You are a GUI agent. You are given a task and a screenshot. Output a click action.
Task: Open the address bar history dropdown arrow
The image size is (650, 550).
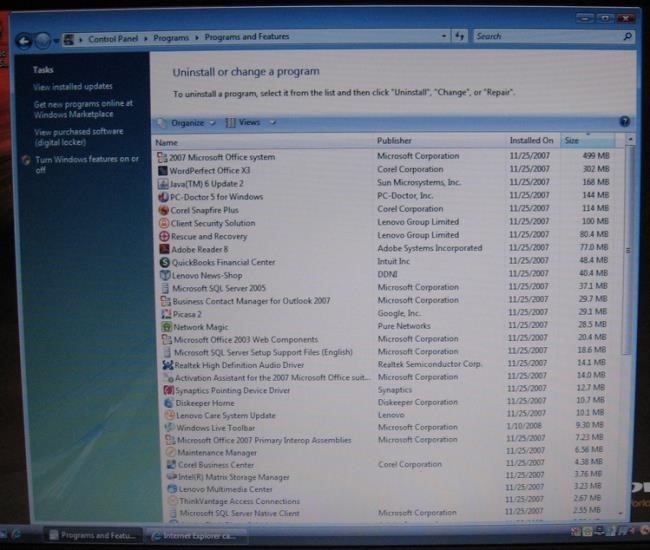click(444, 36)
